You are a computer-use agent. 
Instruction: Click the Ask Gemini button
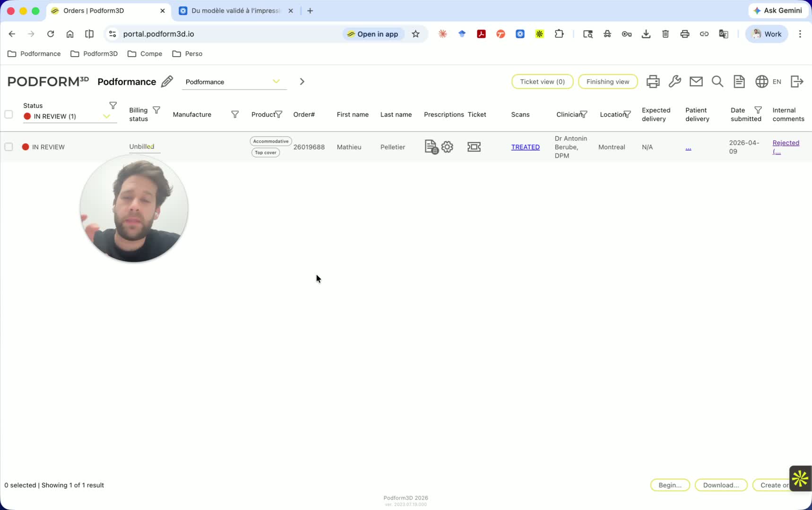[x=778, y=10]
